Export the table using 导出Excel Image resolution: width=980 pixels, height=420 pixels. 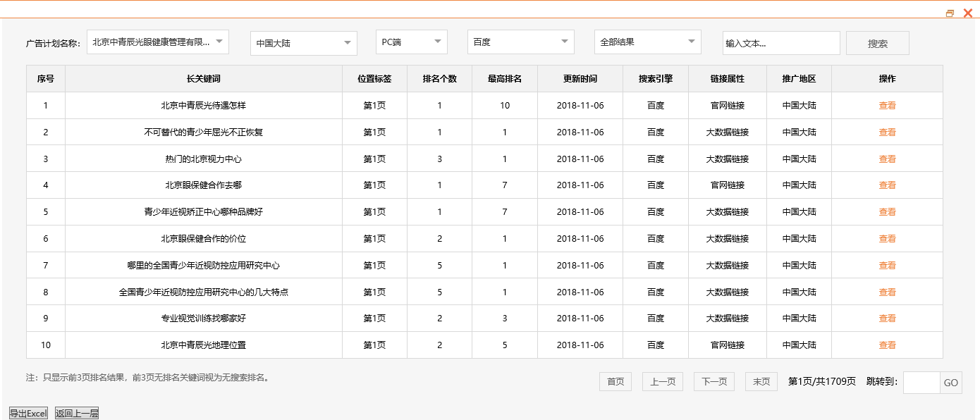(x=26, y=414)
